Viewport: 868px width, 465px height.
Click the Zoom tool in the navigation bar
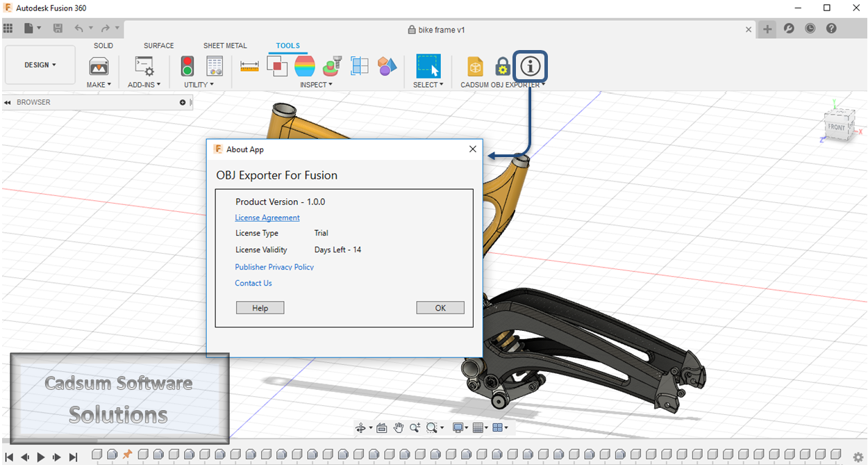click(415, 427)
